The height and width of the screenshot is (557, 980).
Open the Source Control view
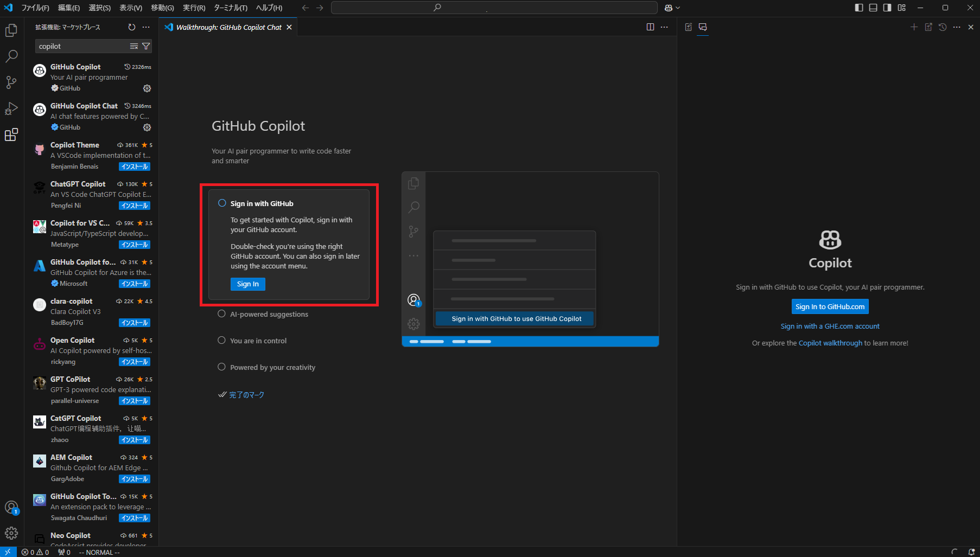tap(11, 82)
